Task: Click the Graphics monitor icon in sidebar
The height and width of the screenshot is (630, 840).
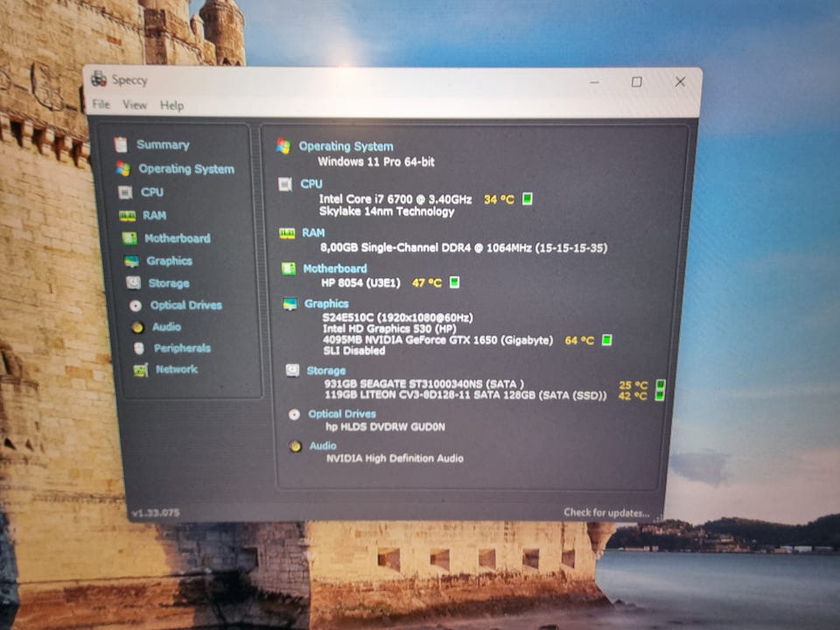Action: click(131, 261)
